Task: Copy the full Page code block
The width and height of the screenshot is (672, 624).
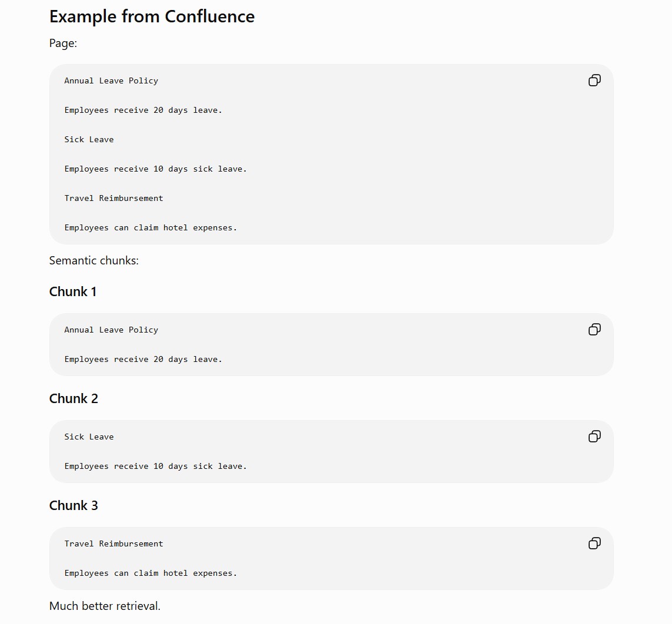Action: [594, 80]
